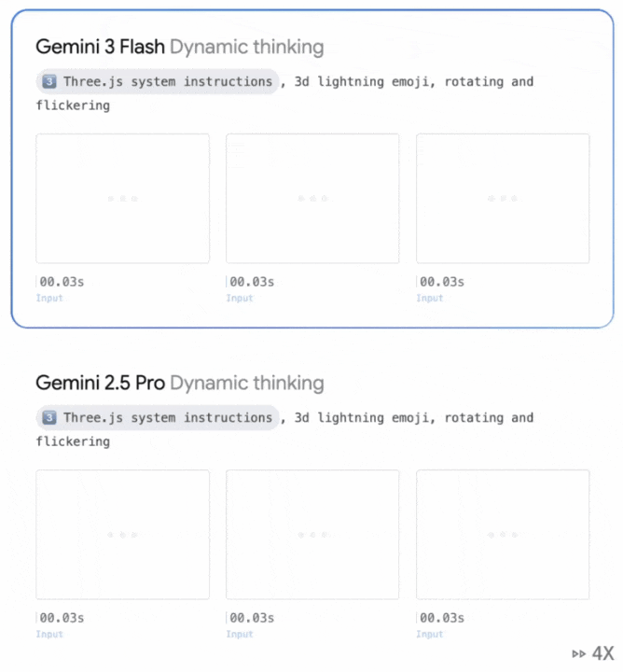623x672 pixels.
Task: Click Dynamic thinking beside Gemini 3 Flash
Action: pyautogui.click(x=247, y=47)
